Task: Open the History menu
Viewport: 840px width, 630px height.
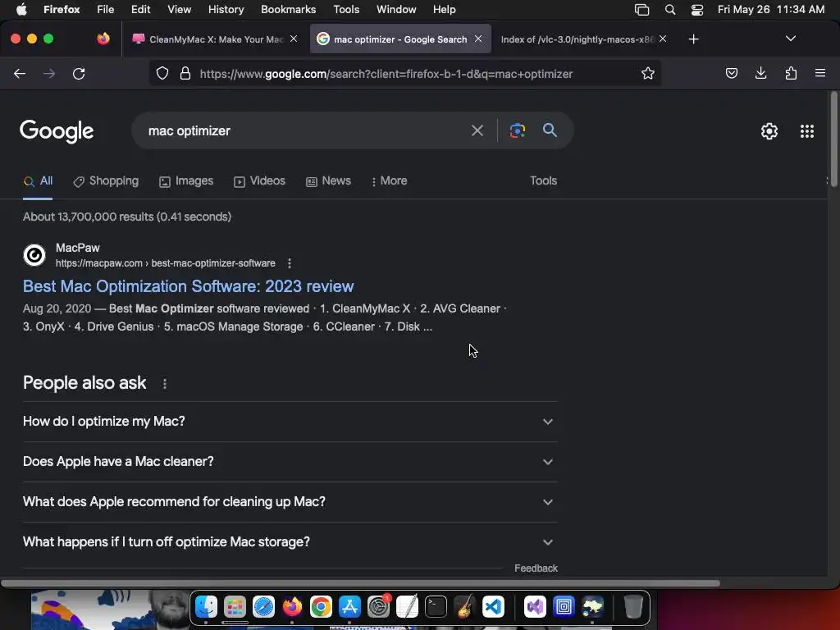Action: click(226, 10)
